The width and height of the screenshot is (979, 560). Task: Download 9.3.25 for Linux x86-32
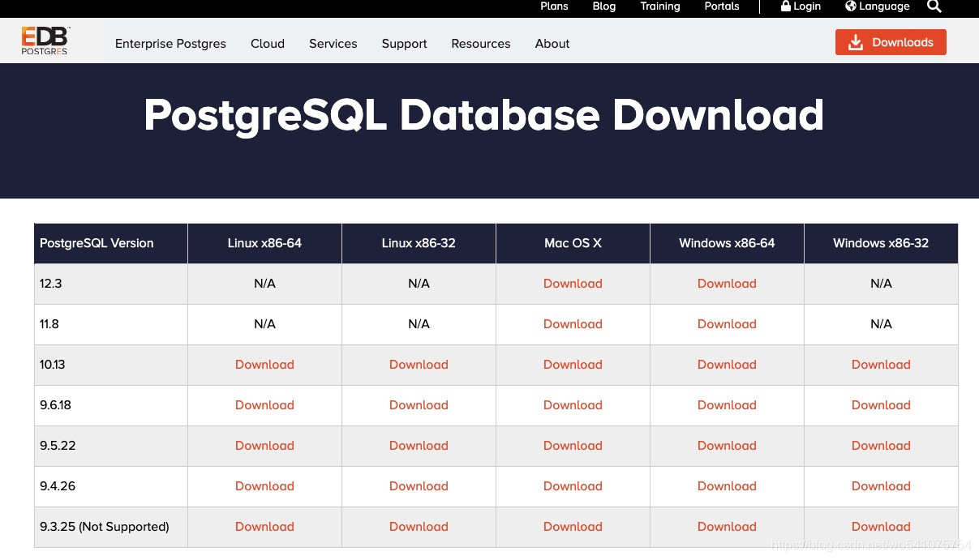[x=419, y=527]
